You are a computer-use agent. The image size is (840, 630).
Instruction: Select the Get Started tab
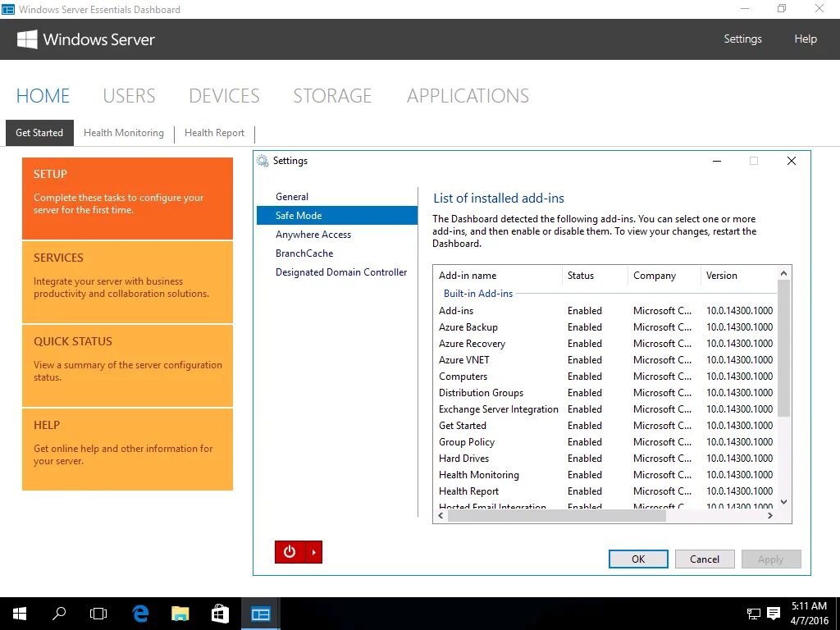click(39, 133)
